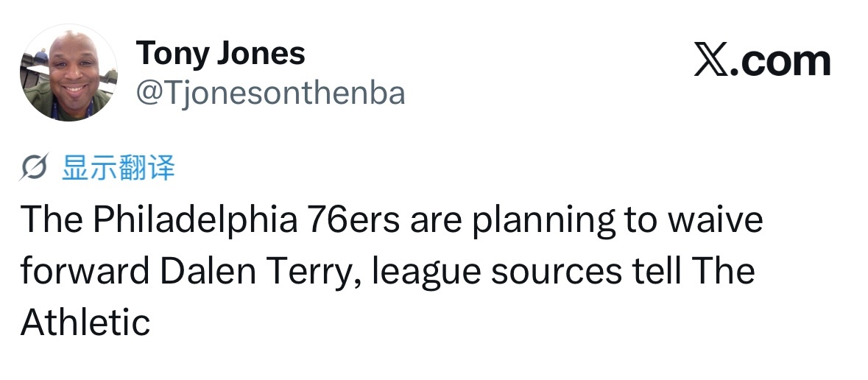Image resolution: width=868 pixels, height=380 pixels.
Task: Click the X logo glyph
Action: pyautogui.click(x=710, y=61)
